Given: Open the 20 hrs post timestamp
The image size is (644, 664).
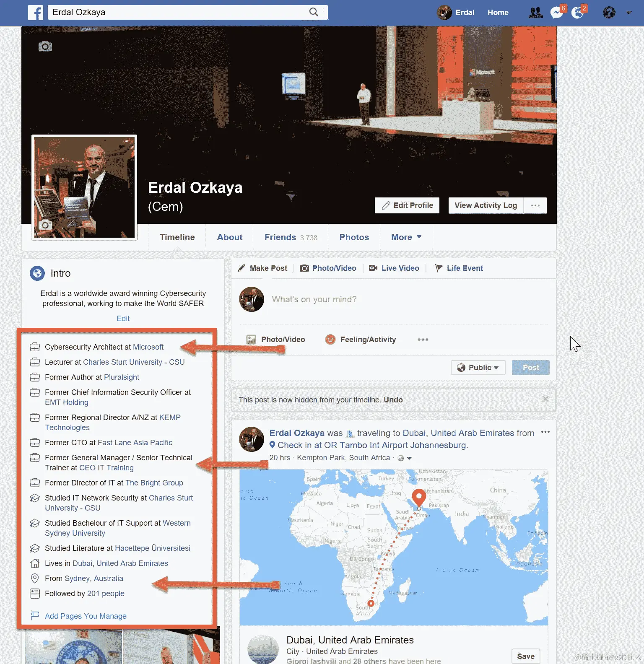Looking at the screenshot, I should point(280,458).
